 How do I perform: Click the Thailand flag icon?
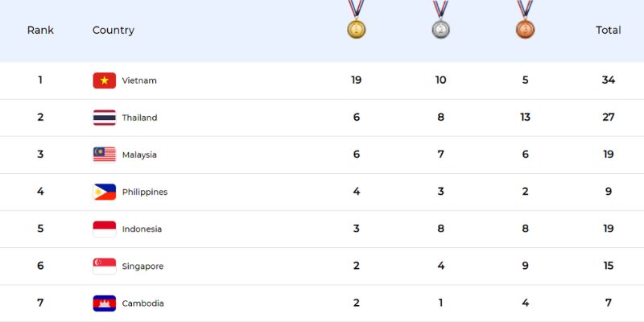pos(105,118)
